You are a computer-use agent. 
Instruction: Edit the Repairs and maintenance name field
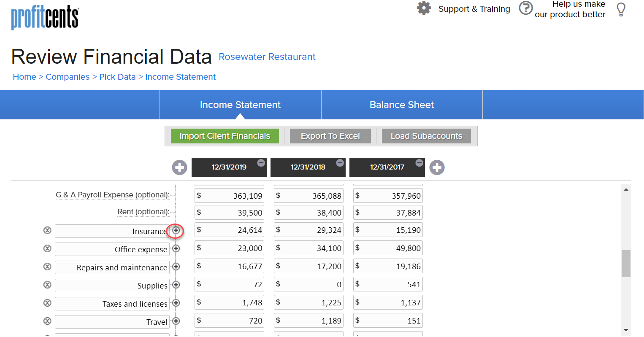click(112, 267)
